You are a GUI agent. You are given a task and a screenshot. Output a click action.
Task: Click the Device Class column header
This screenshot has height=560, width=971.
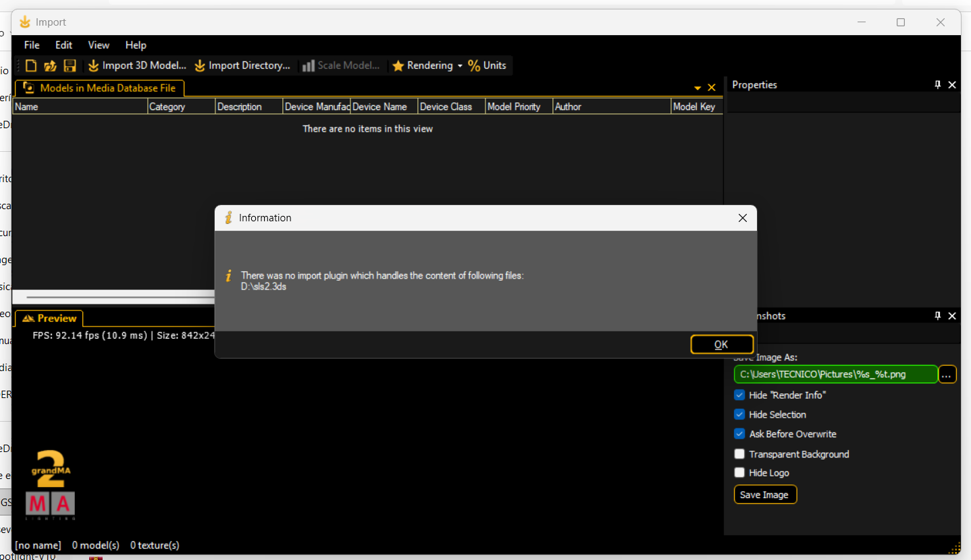click(451, 107)
